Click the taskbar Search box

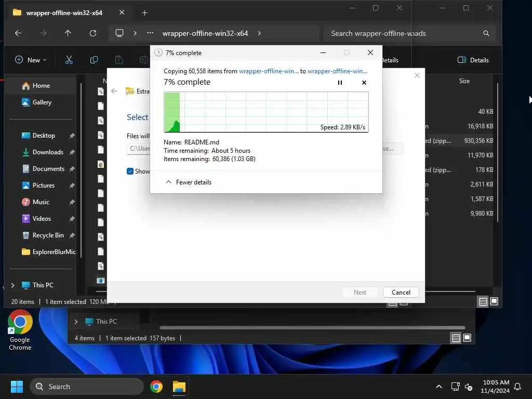click(x=87, y=387)
